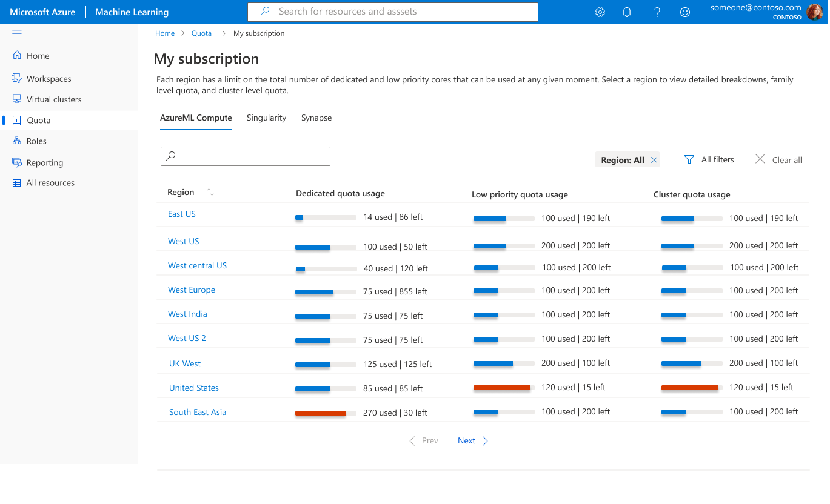Click South East Asia red dedicated quota bar

point(320,413)
